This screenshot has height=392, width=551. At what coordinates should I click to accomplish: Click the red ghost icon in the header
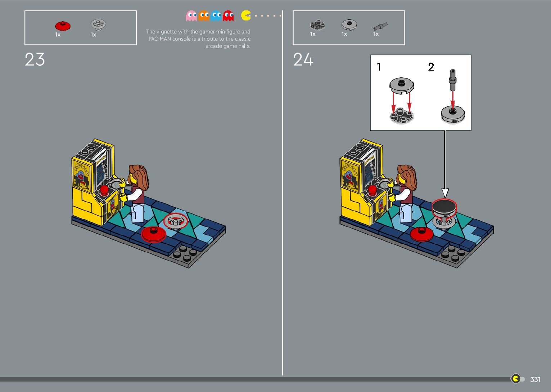point(228,16)
